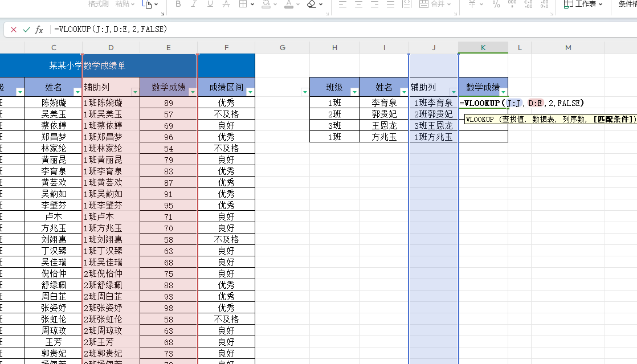Open the font settings dialog launcher
The image size is (637, 364).
click(328, 14)
